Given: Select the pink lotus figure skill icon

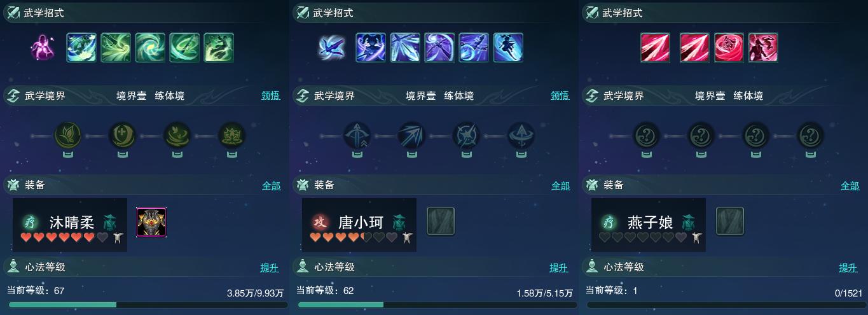Looking at the screenshot, I should point(43,48).
